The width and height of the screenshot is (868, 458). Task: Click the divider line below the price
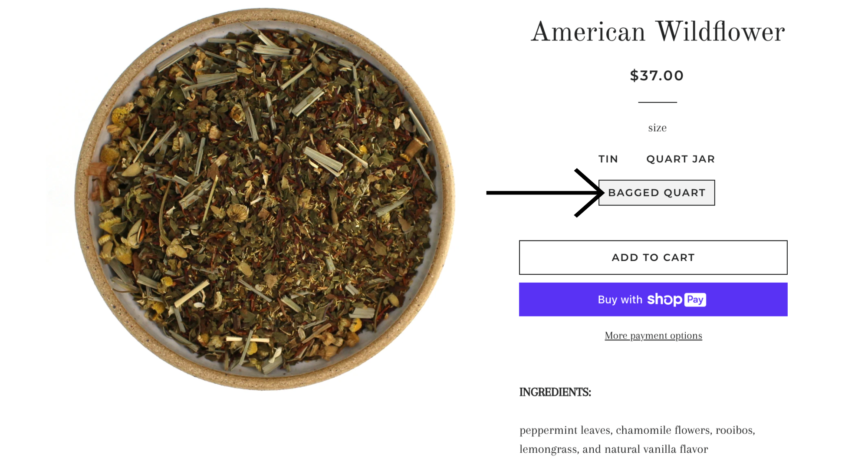point(657,102)
